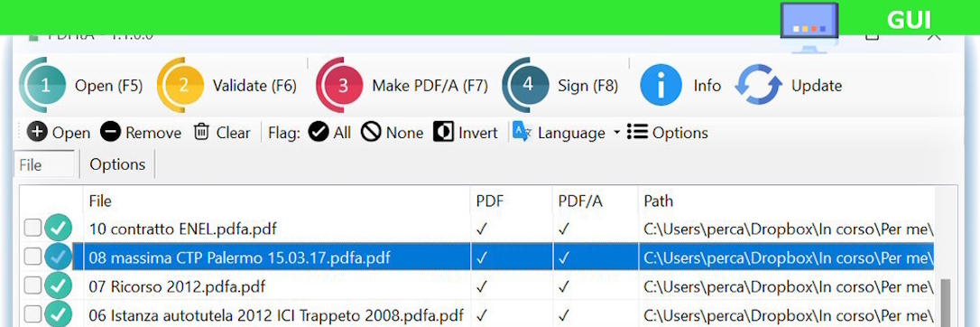The width and height of the screenshot is (980, 327).
Task: Check the box for 10 contratto ENEL.pdfa.pdf
Action: click(32, 229)
